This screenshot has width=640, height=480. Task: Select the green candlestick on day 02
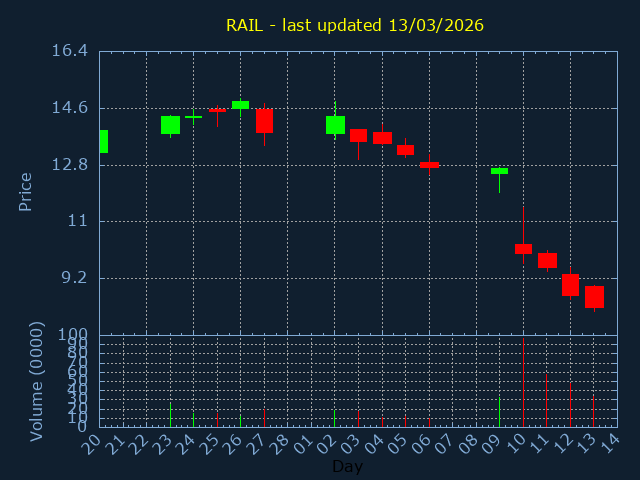(x=335, y=125)
